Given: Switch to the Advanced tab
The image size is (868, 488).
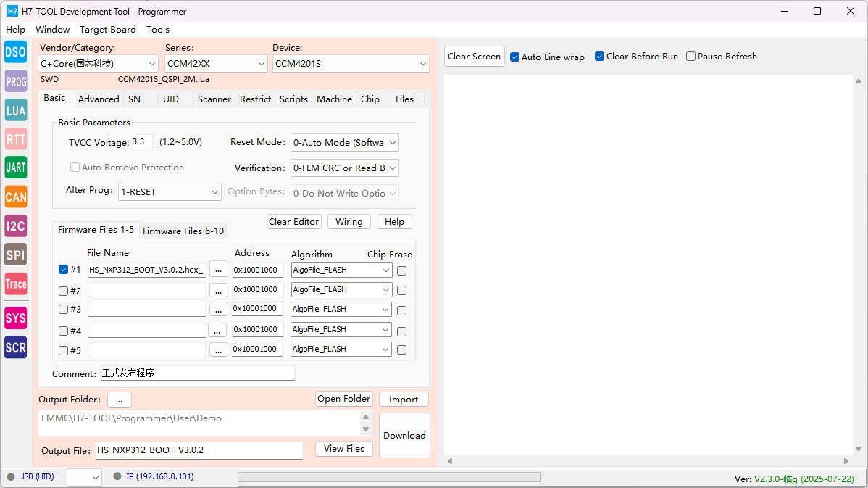Looking at the screenshot, I should click(99, 99).
